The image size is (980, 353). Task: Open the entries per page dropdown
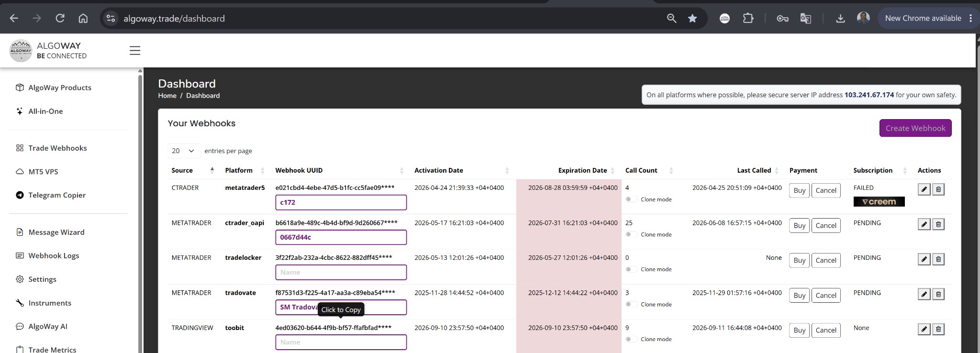click(184, 151)
